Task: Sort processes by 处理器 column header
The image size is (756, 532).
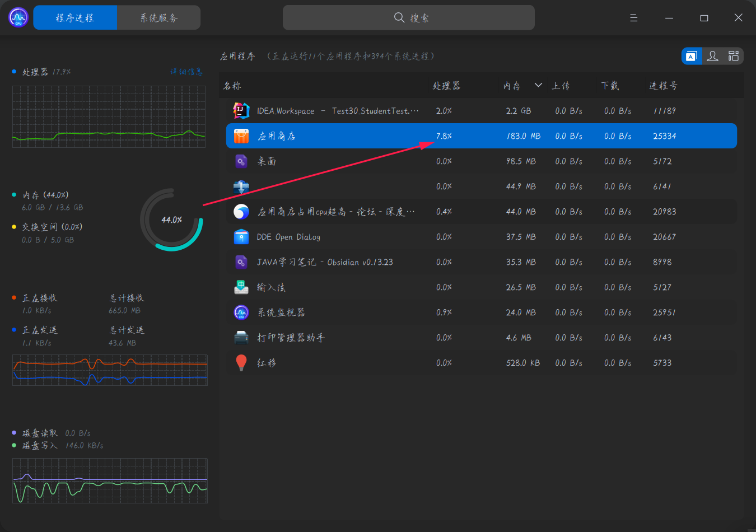Action: click(446, 85)
